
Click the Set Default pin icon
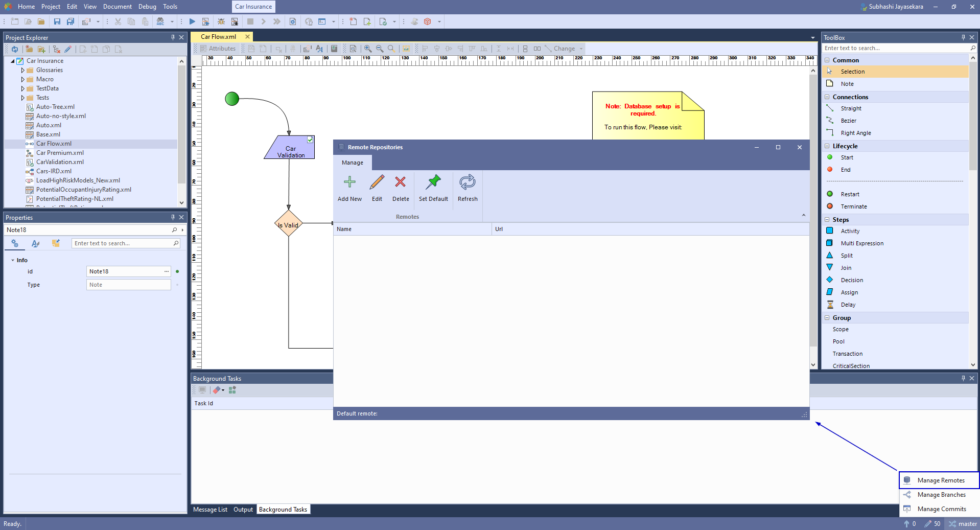(x=433, y=182)
